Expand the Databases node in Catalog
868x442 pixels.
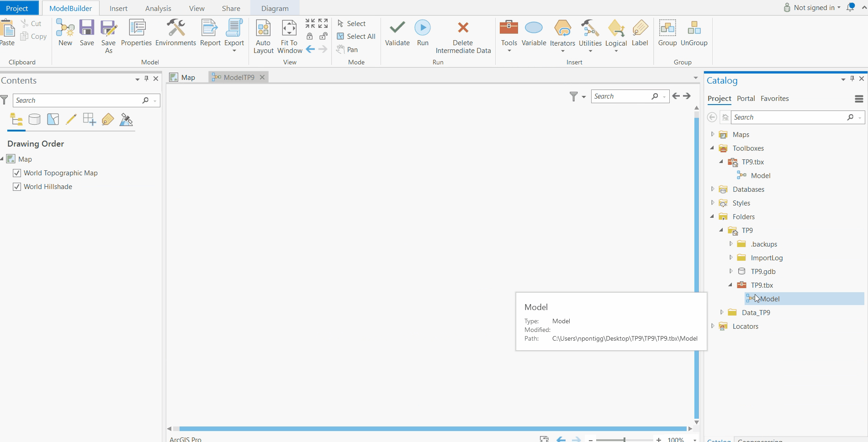713,189
